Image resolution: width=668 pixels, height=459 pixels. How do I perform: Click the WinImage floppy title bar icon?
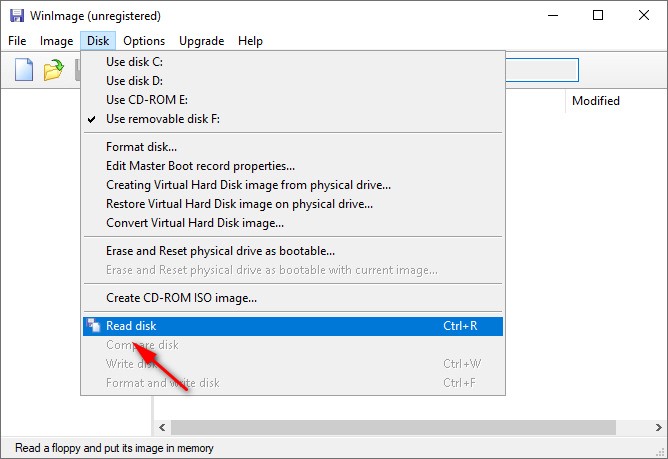(17, 16)
